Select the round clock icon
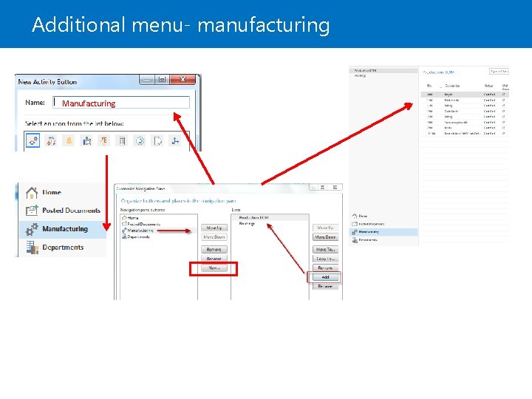Screen dimensions: 532x399 [140, 141]
